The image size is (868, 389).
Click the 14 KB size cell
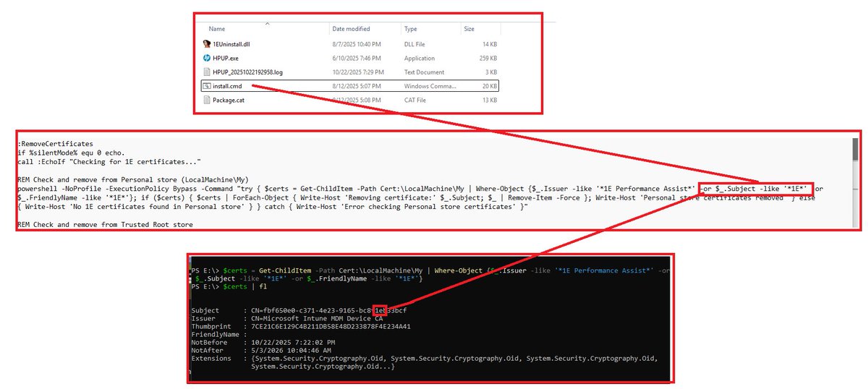click(489, 44)
